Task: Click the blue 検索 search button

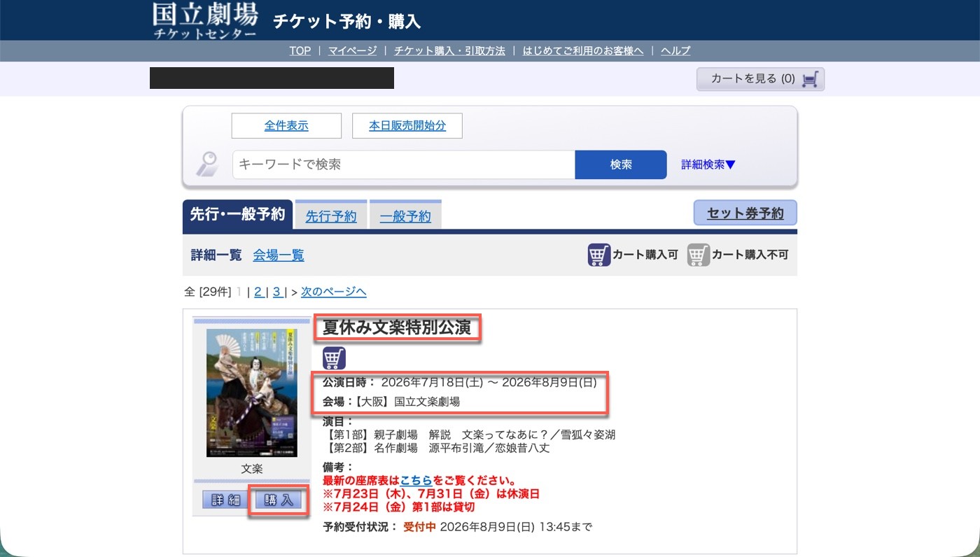Action: click(x=621, y=164)
